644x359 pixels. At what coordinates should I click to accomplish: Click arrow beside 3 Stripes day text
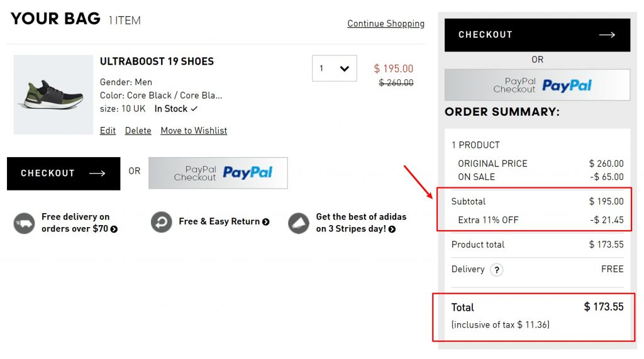pyautogui.click(x=392, y=229)
